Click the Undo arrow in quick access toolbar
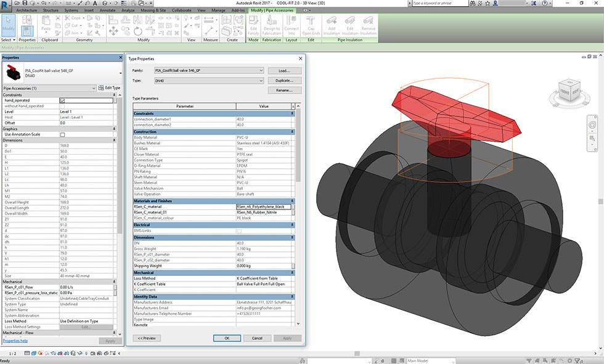The image size is (604, 364). click(x=44, y=3)
